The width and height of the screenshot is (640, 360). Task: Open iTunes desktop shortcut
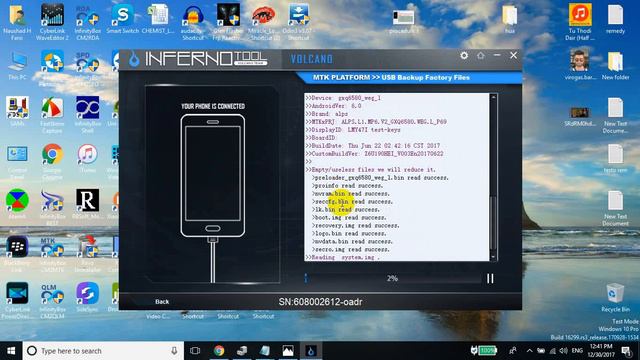tap(87, 158)
